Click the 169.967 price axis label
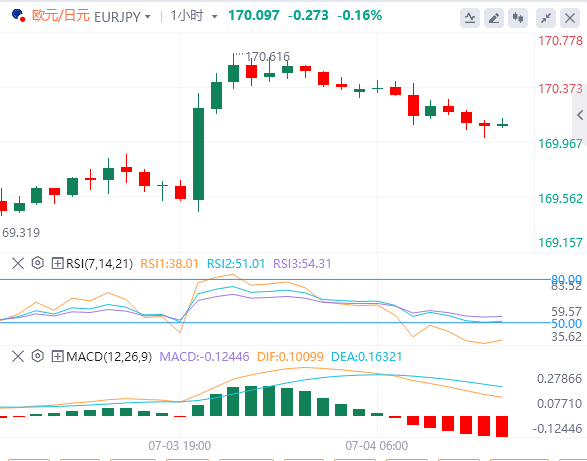This screenshot has height=461, width=587. (560, 143)
